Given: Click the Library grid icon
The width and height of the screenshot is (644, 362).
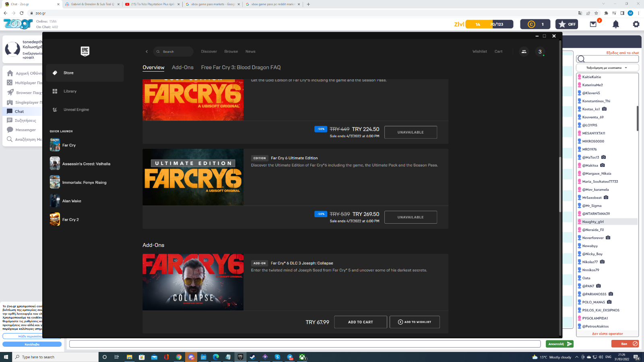Looking at the screenshot, I should pos(55,91).
